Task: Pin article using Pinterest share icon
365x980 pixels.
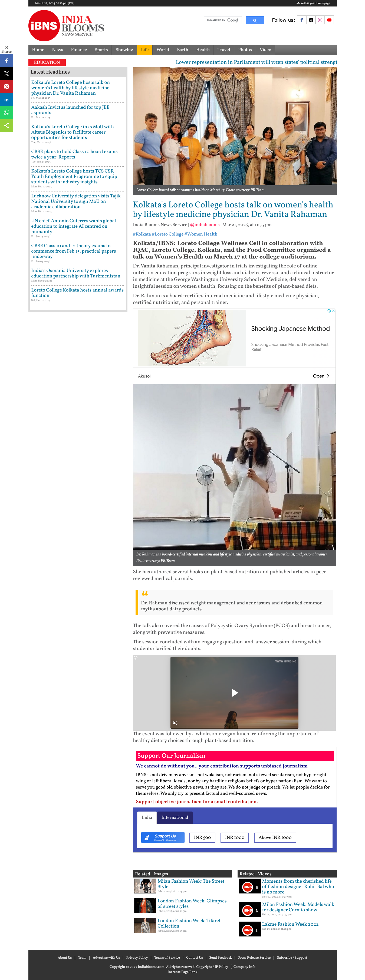Action: [x=6, y=86]
